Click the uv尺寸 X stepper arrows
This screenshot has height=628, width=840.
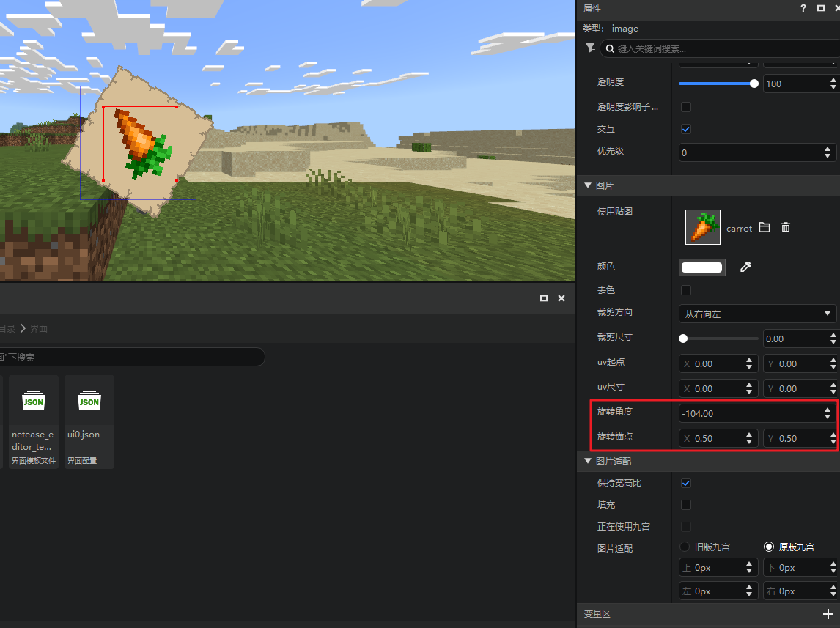[749, 388]
